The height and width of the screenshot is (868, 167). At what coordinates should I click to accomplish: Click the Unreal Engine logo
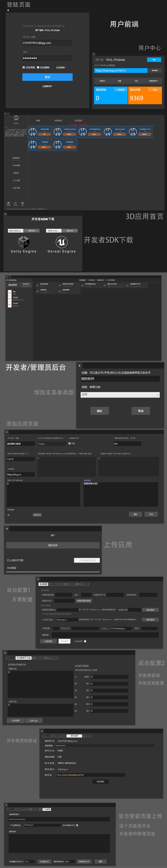click(x=61, y=242)
